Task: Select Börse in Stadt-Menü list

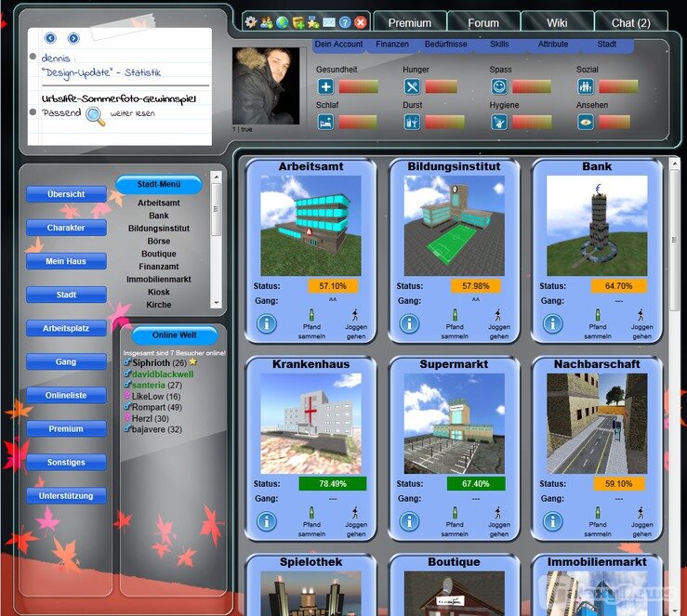Action: (159, 242)
